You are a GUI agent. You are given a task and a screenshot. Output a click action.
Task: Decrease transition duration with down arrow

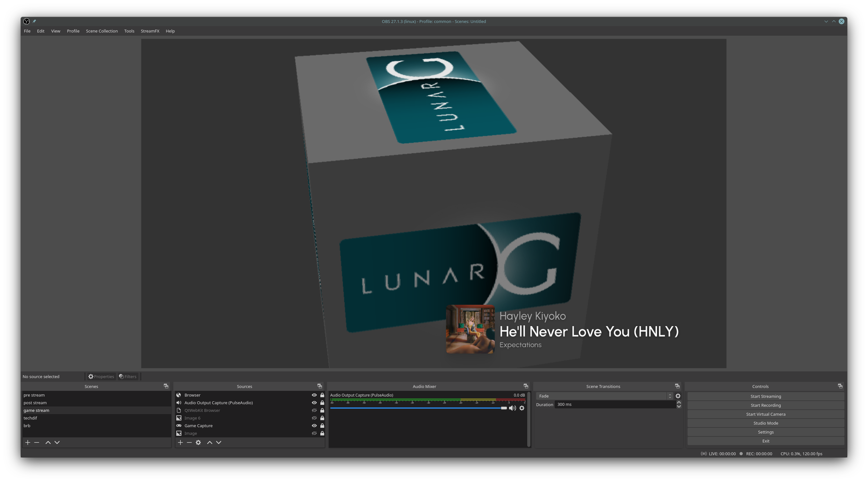pos(679,406)
